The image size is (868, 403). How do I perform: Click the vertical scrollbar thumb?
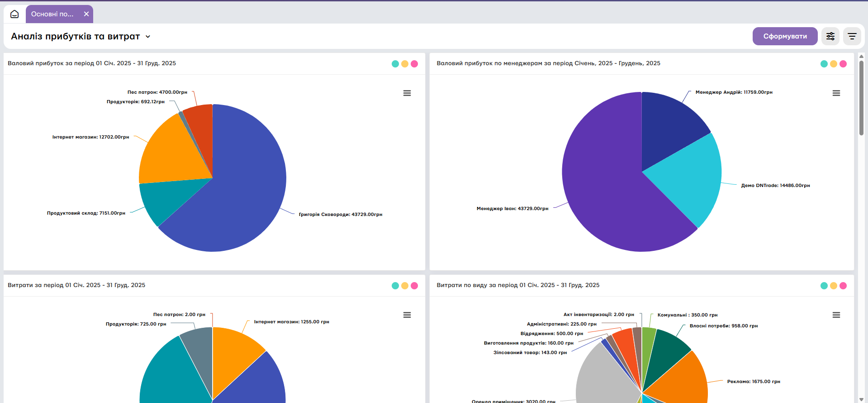(x=861, y=97)
